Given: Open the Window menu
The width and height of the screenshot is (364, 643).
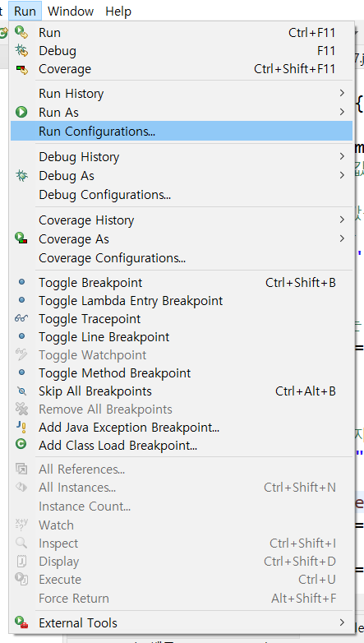Looking at the screenshot, I should [71, 11].
